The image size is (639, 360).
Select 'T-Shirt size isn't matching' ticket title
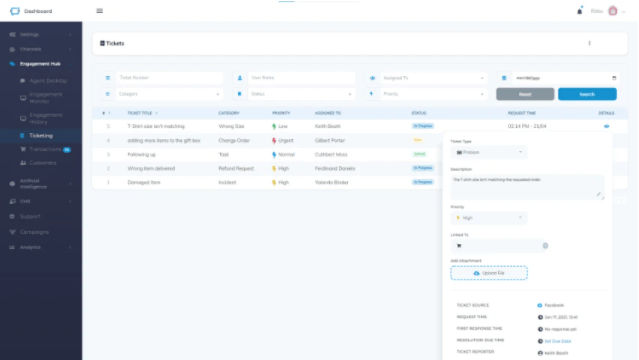point(156,126)
